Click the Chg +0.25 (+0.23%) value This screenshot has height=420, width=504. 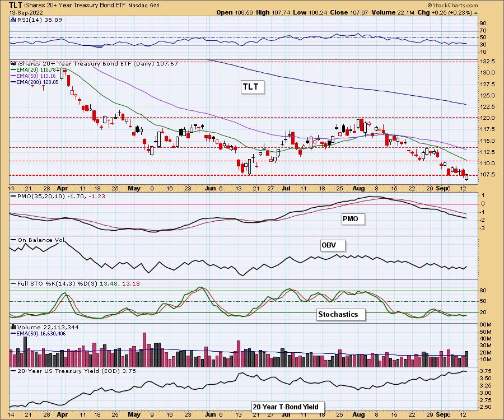(x=445, y=12)
